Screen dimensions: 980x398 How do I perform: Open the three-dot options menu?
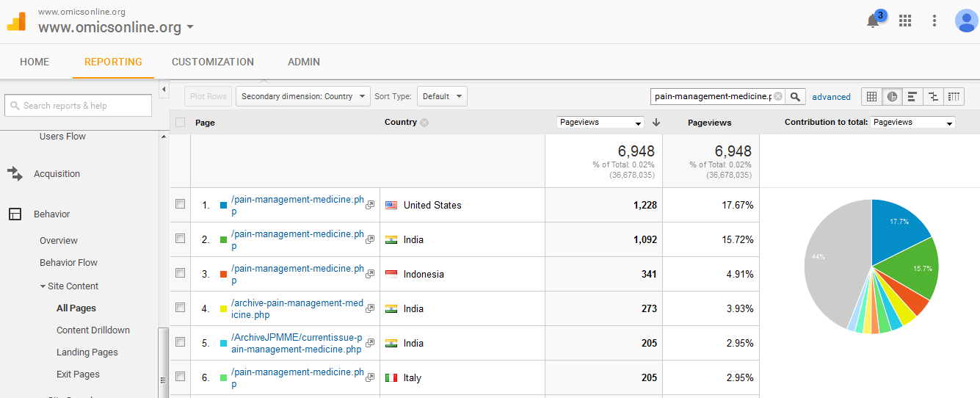click(934, 21)
